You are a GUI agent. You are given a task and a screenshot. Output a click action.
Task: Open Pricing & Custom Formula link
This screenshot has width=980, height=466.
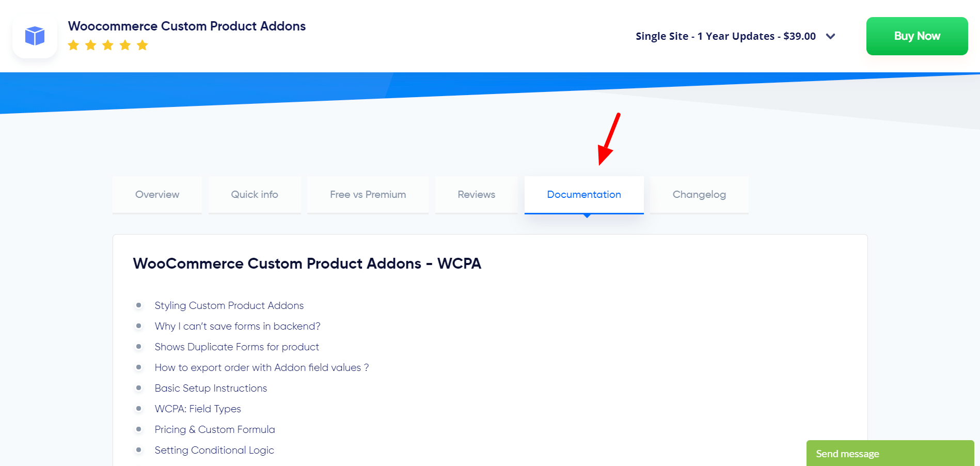215,429
